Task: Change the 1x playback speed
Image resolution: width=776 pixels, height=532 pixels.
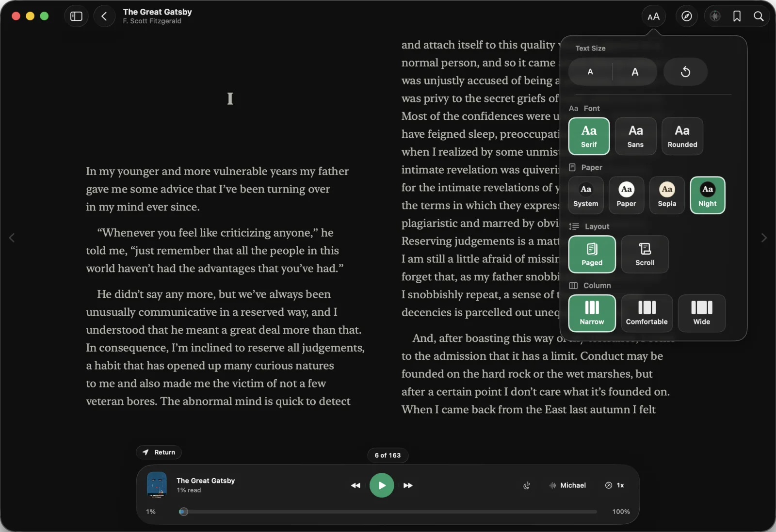Action: [x=614, y=485]
